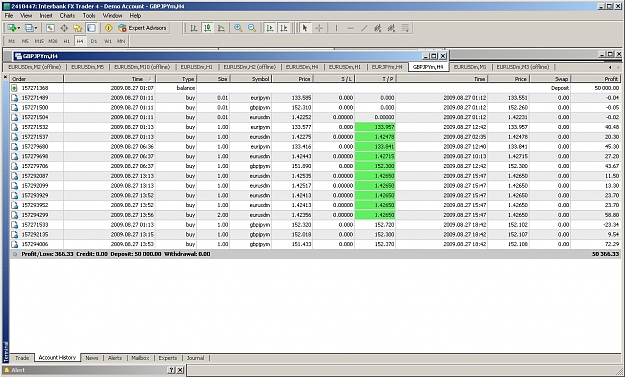Draw a trendline with the diagonal line tool

[364, 28]
